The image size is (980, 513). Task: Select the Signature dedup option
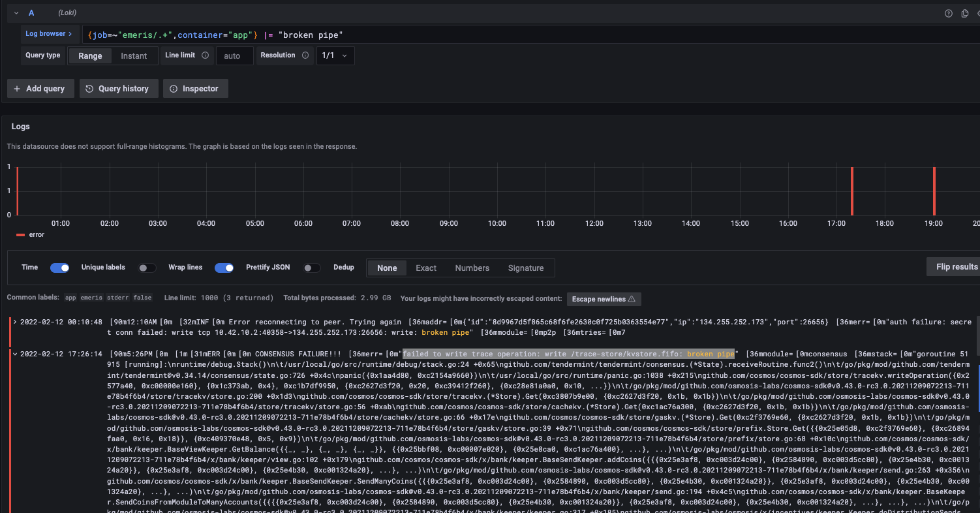[x=526, y=268]
